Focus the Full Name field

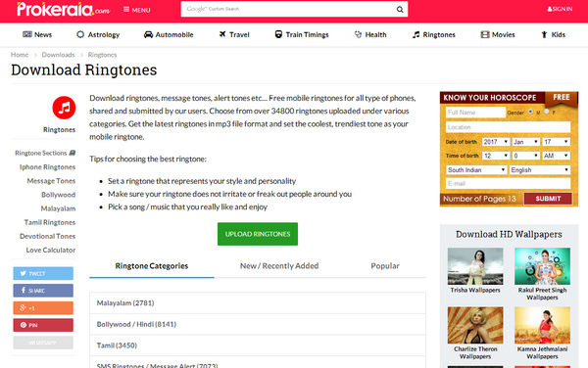click(475, 113)
